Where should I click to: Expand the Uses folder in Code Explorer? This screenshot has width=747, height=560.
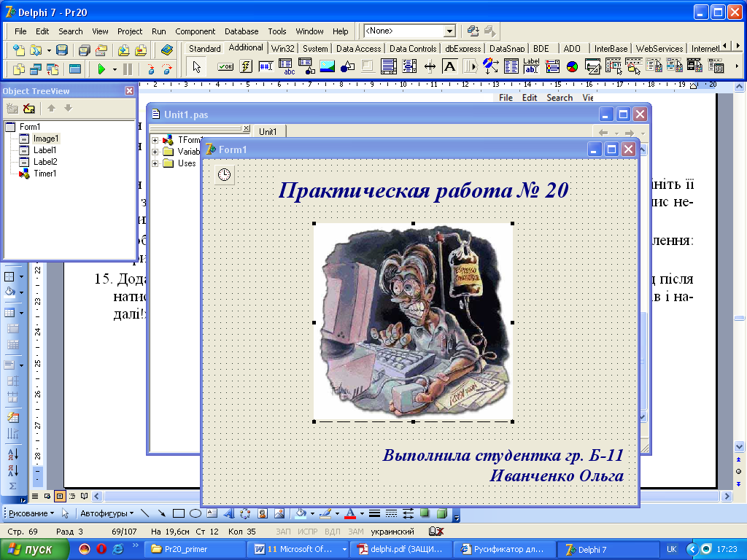pyautogui.click(x=155, y=163)
